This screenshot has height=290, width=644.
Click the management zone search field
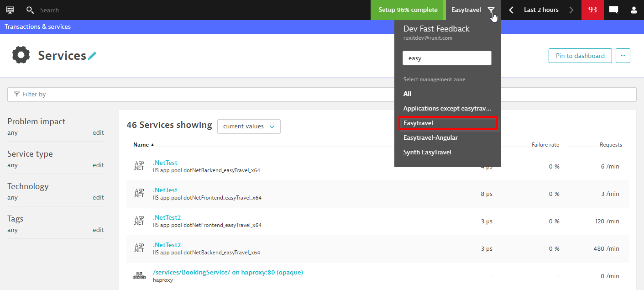pyautogui.click(x=447, y=58)
